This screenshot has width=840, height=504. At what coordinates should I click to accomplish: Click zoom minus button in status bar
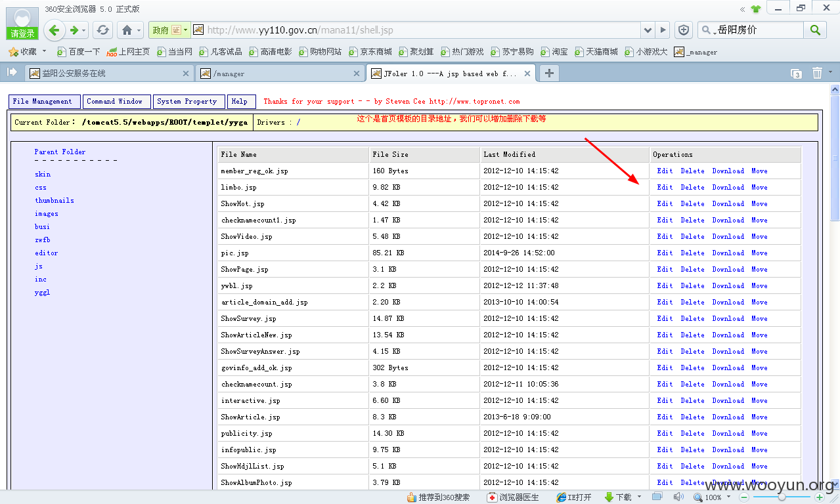744,497
